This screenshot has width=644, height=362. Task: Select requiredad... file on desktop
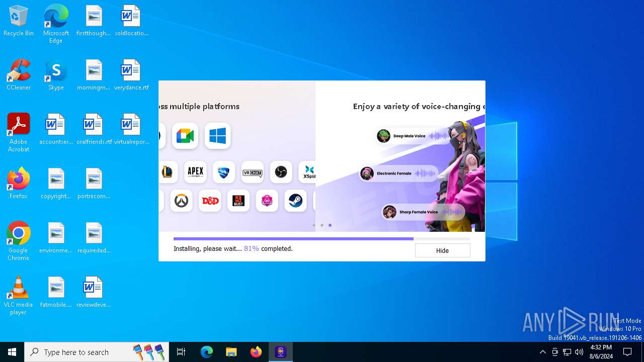pyautogui.click(x=94, y=238)
